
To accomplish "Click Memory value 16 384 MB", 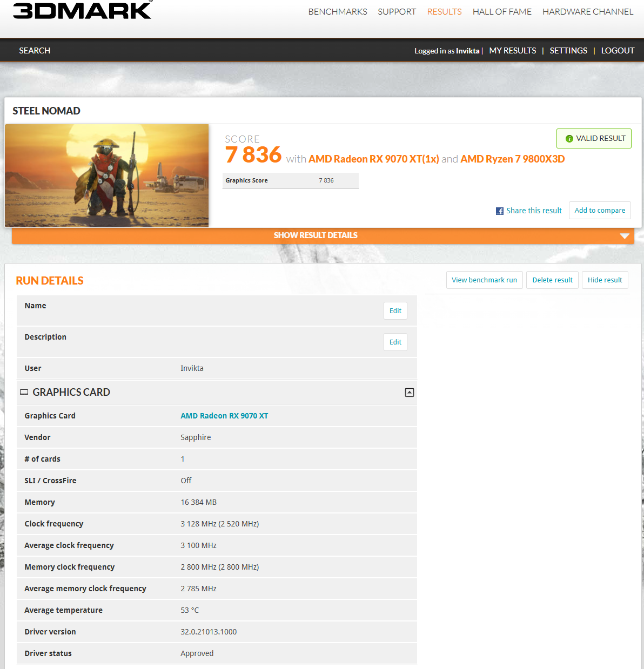I will pyautogui.click(x=198, y=502).
